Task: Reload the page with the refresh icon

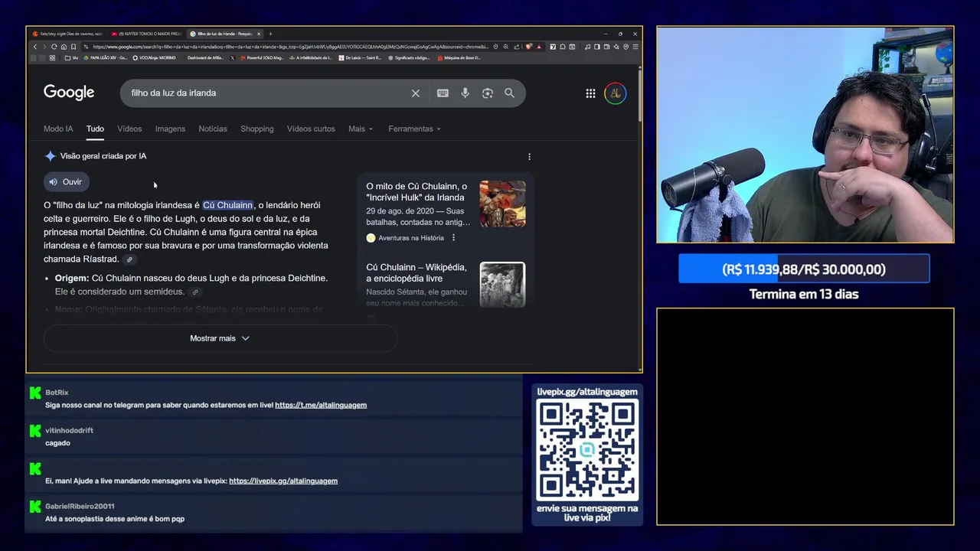Action: (54, 47)
